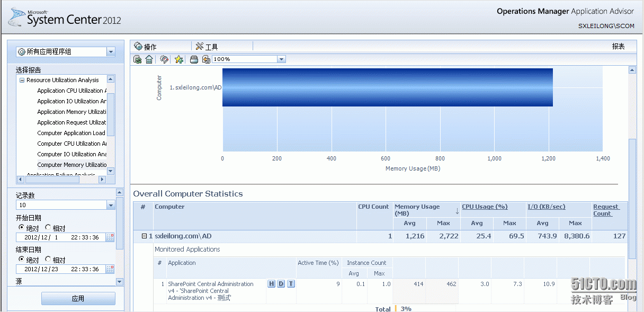Click report tree horizontal scroll left arrow
Viewport: 644px width, 312px height.
click(20, 180)
